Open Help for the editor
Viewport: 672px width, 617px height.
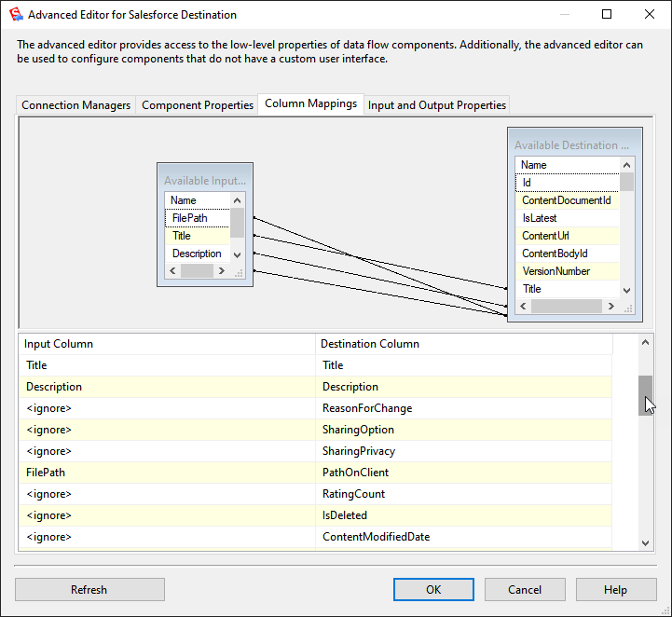point(615,589)
